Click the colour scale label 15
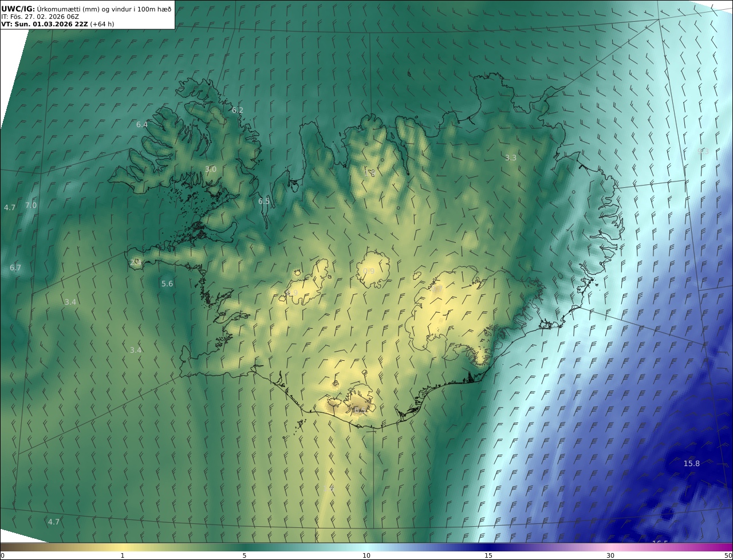 [x=488, y=555]
